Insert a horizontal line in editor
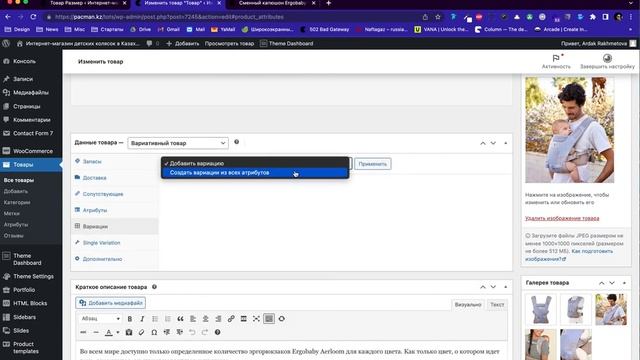 coord(96,332)
